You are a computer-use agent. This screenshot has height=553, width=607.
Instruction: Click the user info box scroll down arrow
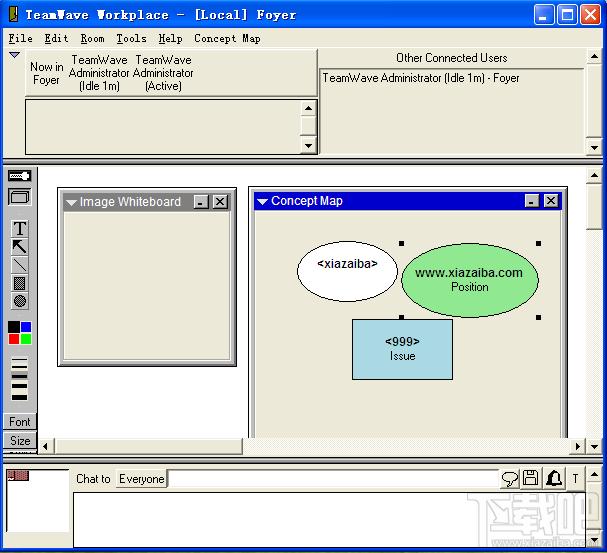308,146
